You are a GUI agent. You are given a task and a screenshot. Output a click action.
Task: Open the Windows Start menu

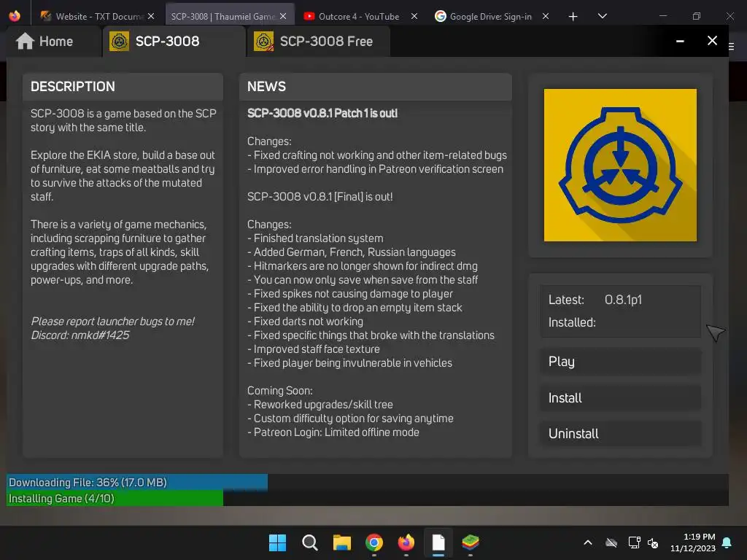[277, 542]
